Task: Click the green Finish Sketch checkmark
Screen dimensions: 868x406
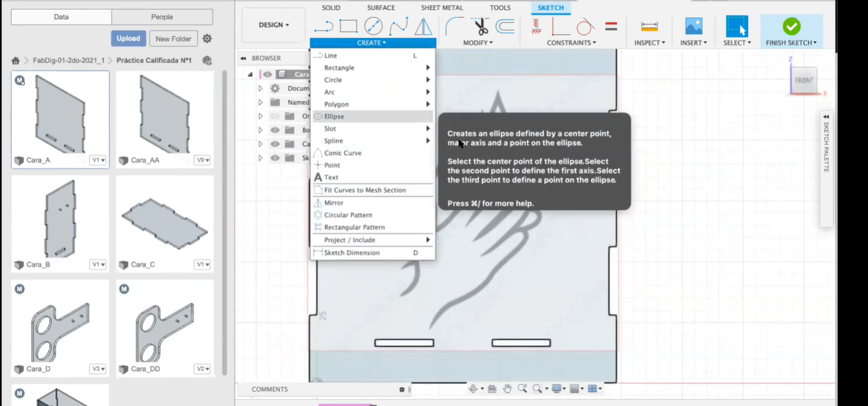Action: pyautogui.click(x=791, y=26)
